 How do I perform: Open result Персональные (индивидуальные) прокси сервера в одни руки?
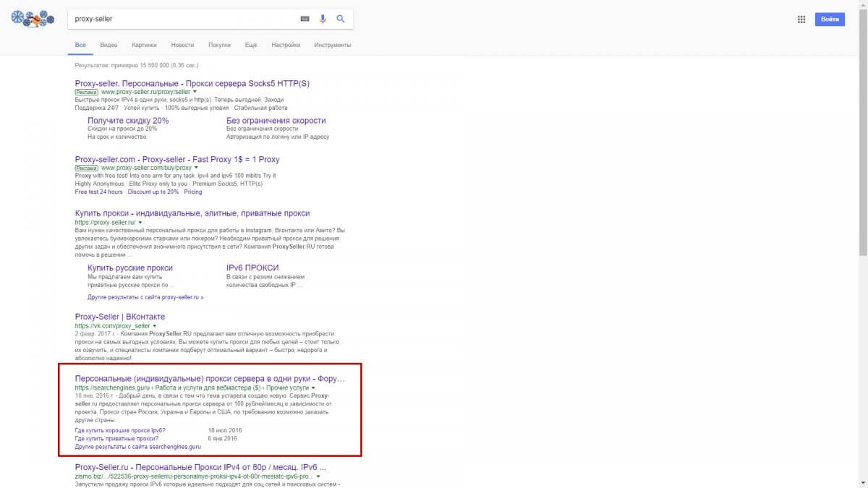point(210,379)
